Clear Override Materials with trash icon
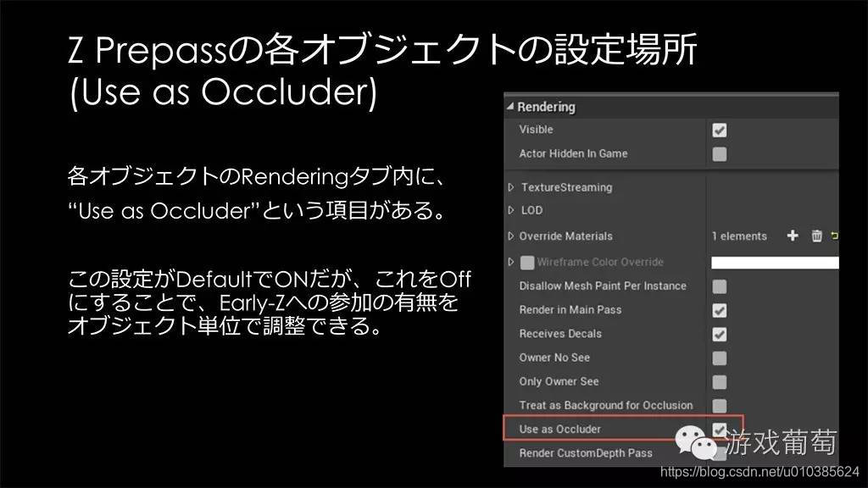This screenshot has width=868, height=488. point(816,236)
